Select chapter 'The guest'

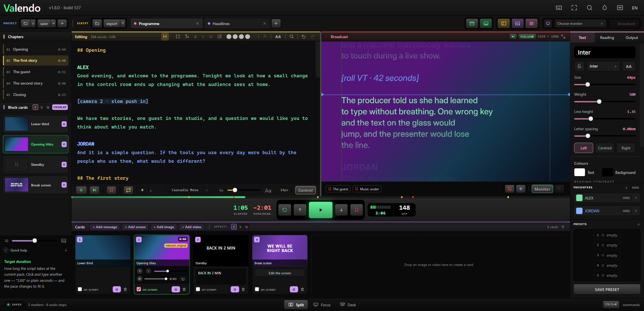coord(36,72)
